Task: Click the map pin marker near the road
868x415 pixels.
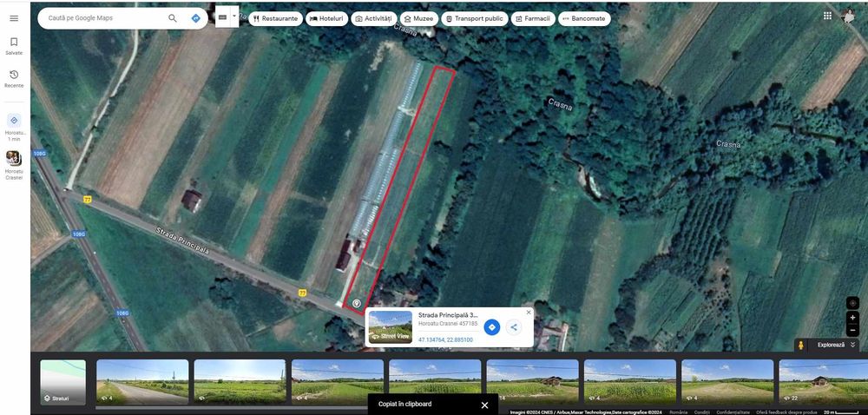Action: tap(357, 303)
